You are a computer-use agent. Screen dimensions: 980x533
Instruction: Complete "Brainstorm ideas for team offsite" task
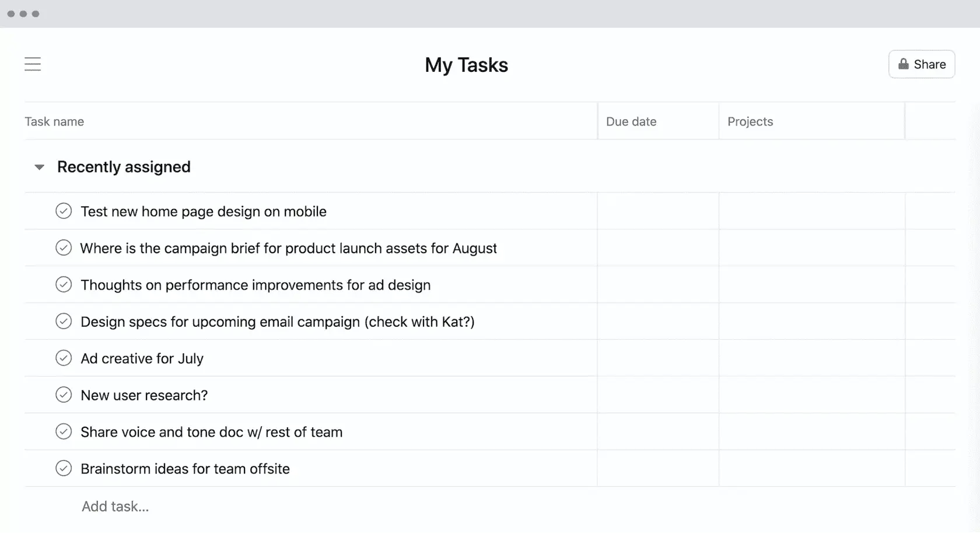(64, 468)
